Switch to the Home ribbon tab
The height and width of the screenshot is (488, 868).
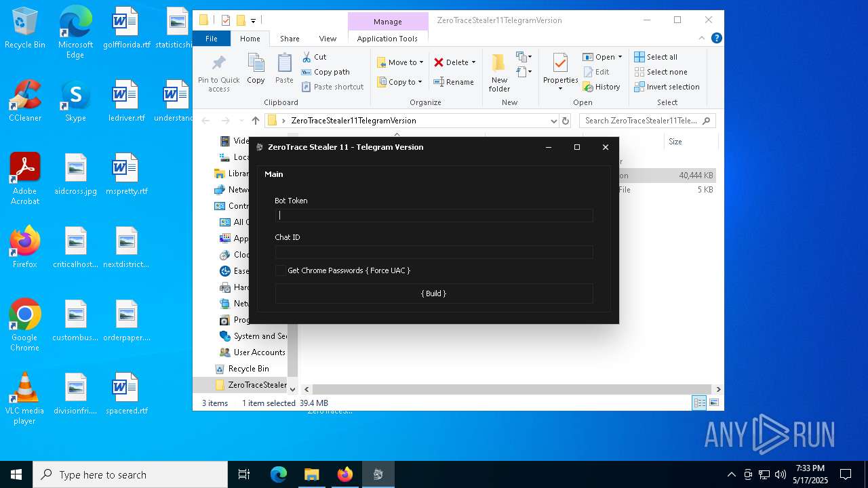pyautogui.click(x=250, y=39)
